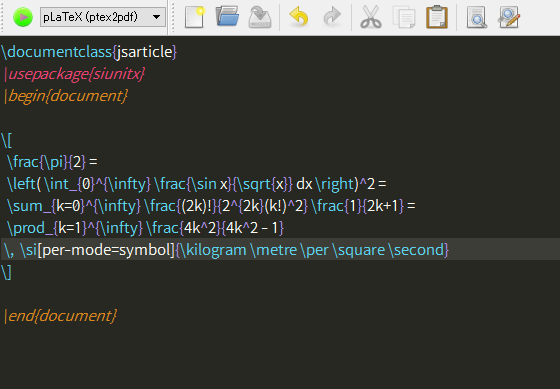Screen dimensions: 560x389
Task: Undo the last edit
Action: (x=299, y=17)
